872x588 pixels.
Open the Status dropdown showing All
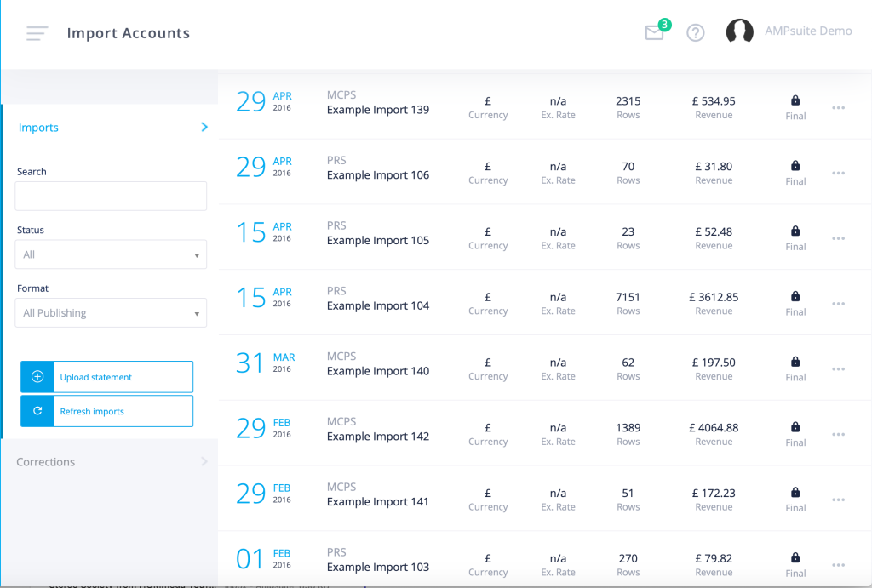tap(111, 254)
